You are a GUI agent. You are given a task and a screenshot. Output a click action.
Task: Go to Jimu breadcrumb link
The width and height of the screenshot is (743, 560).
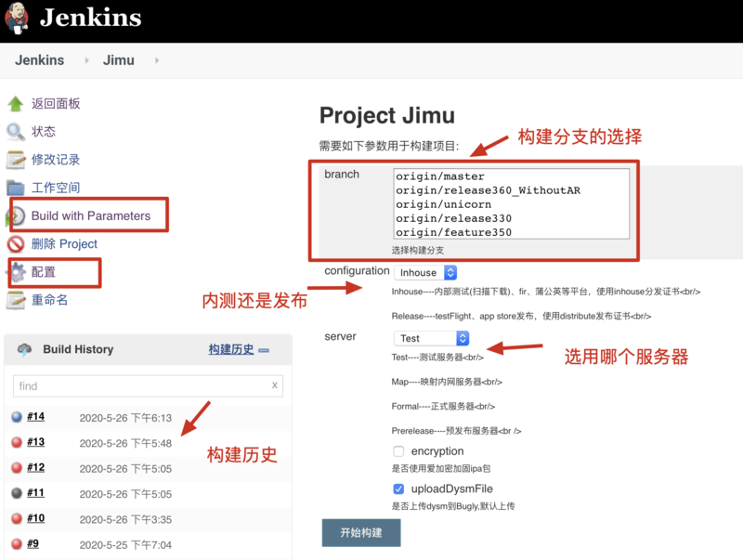[x=119, y=60]
